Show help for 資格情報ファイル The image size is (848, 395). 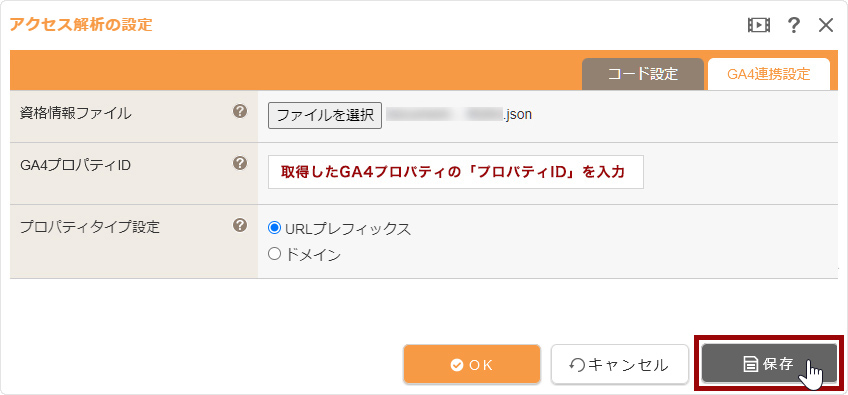click(240, 111)
